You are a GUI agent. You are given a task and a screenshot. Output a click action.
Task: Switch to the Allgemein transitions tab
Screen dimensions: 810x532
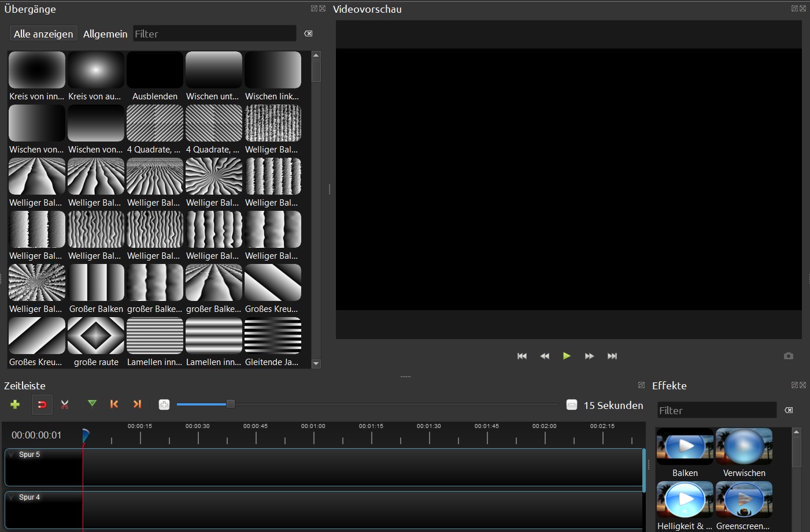coord(105,34)
